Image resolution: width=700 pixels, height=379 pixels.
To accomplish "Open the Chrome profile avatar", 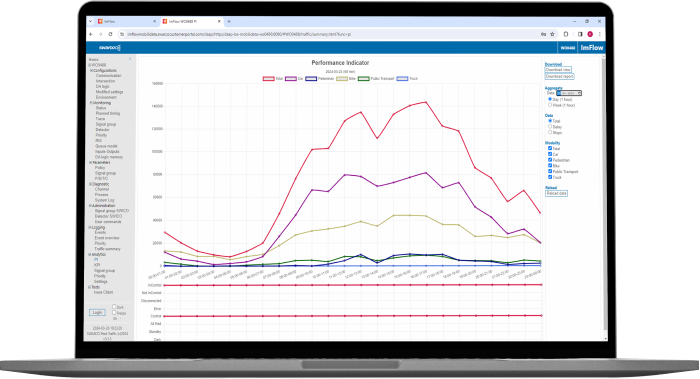I will (590, 34).
